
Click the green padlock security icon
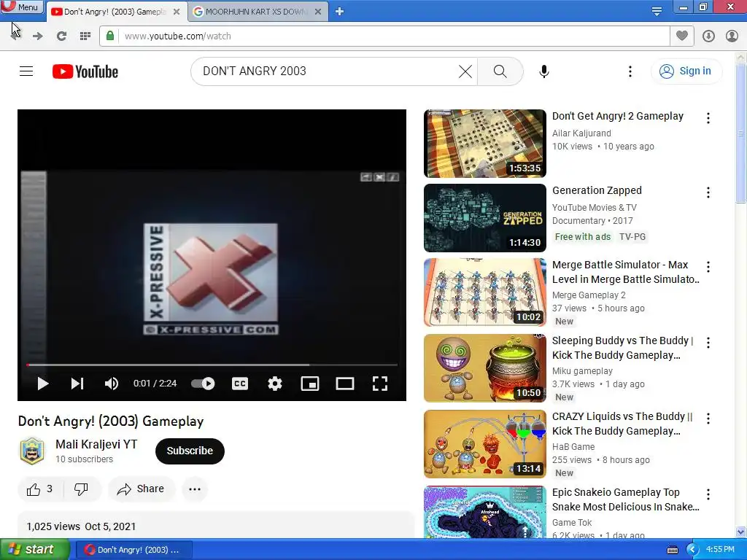tap(110, 36)
